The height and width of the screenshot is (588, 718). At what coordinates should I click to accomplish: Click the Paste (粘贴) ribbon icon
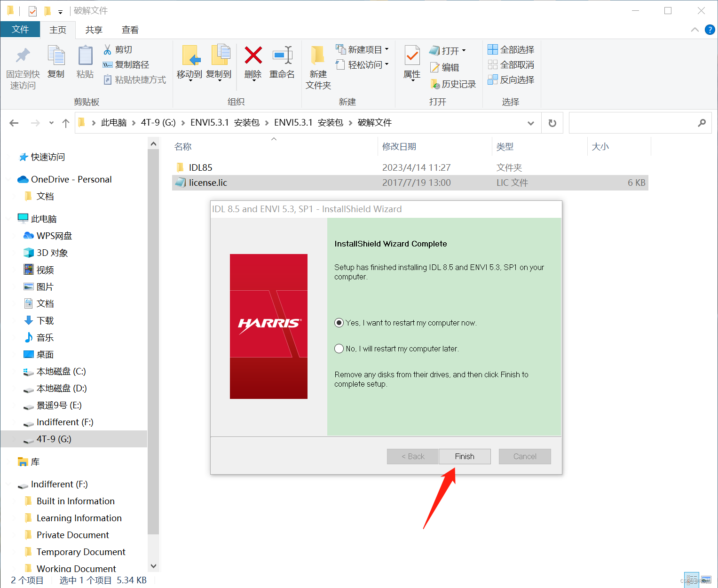(85, 56)
